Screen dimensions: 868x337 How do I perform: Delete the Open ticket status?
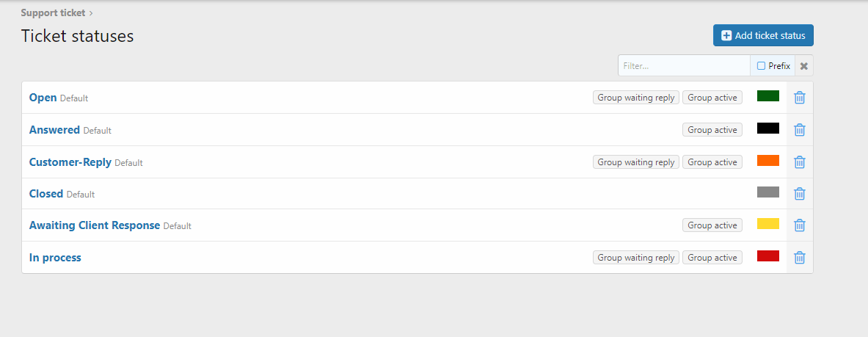(x=800, y=98)
